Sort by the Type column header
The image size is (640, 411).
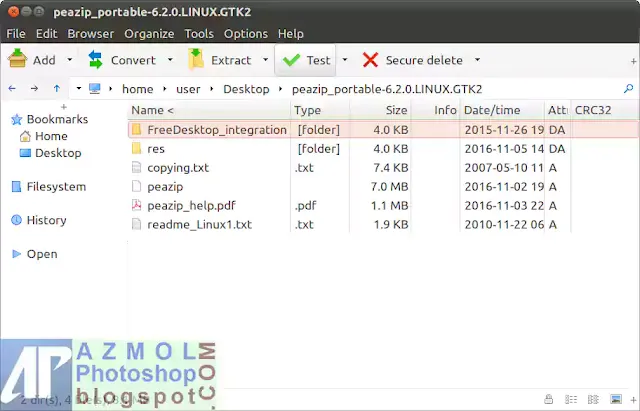(x=320, y=110)
